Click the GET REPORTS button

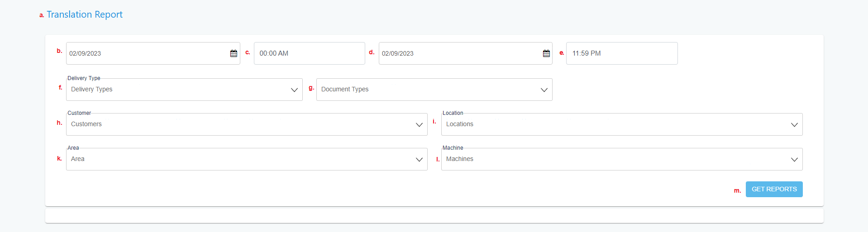[774, 189]
